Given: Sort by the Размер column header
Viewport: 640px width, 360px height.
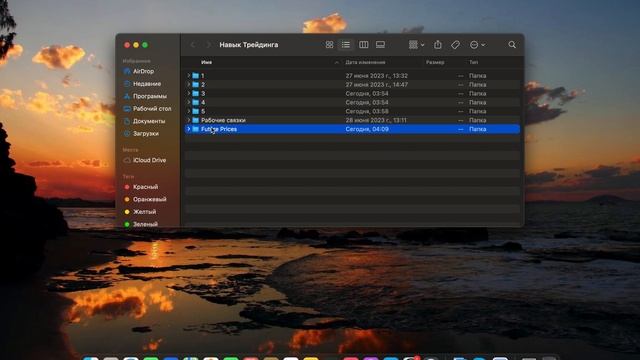Looking at the screenshot, I should coord(435,62).
